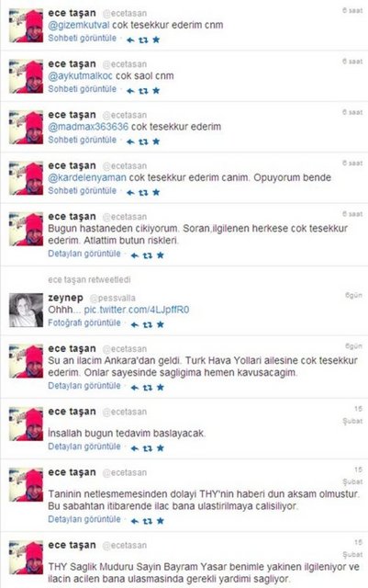Retweet the @aykutmalkoc reply tweet
This screenshot has width=368, height=588.
point(143,91)
